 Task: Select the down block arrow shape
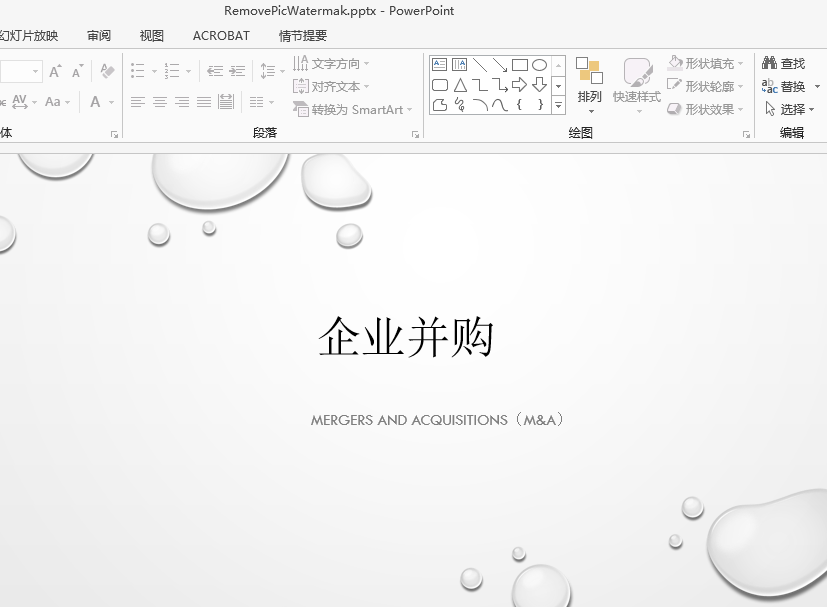pyautogui.click(x=539, y=85)
